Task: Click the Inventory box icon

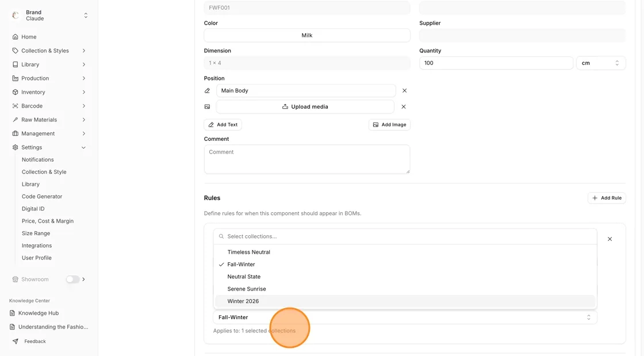Action: point(15,92)
